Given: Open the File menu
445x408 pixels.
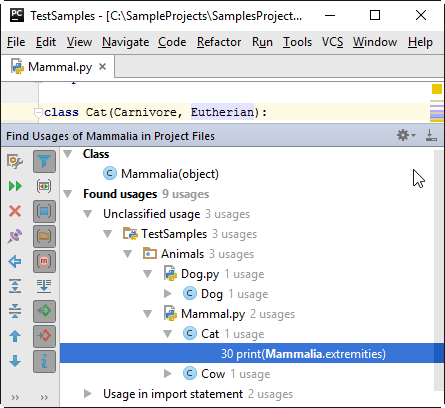Looking at the screenshot, I should pos(16,42).
